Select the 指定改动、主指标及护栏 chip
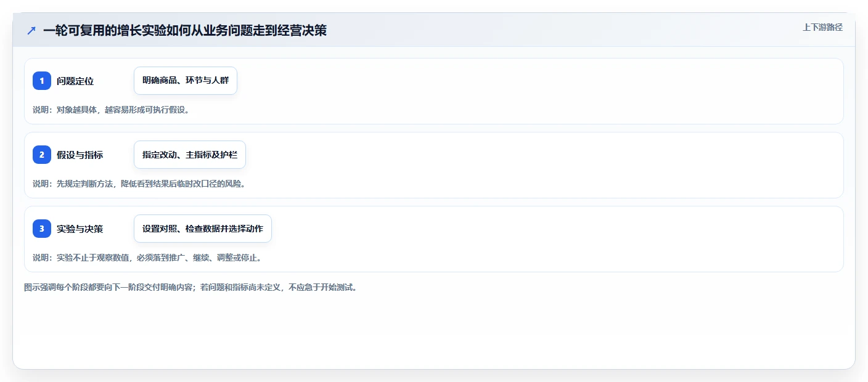 (x=190, y=155)
